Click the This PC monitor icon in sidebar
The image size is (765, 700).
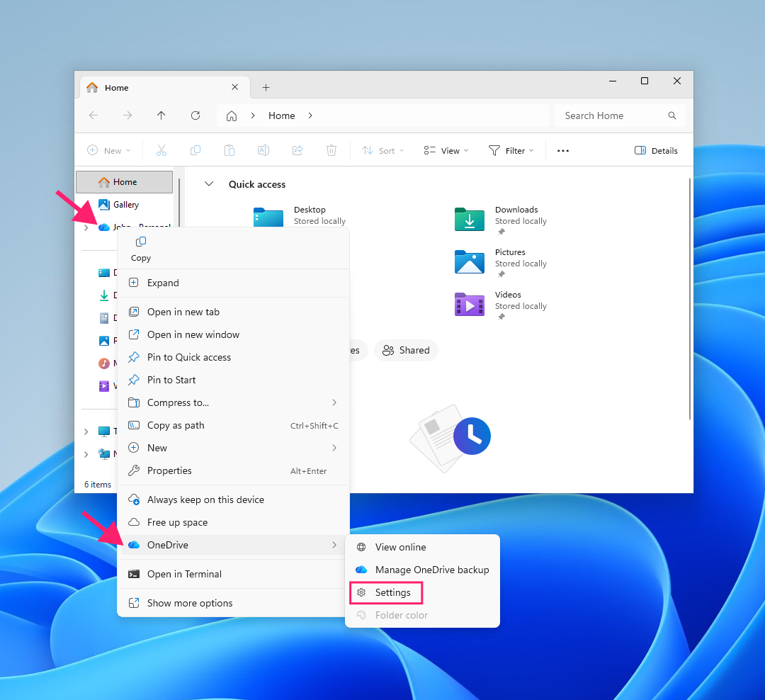click(x=104, y=431)
